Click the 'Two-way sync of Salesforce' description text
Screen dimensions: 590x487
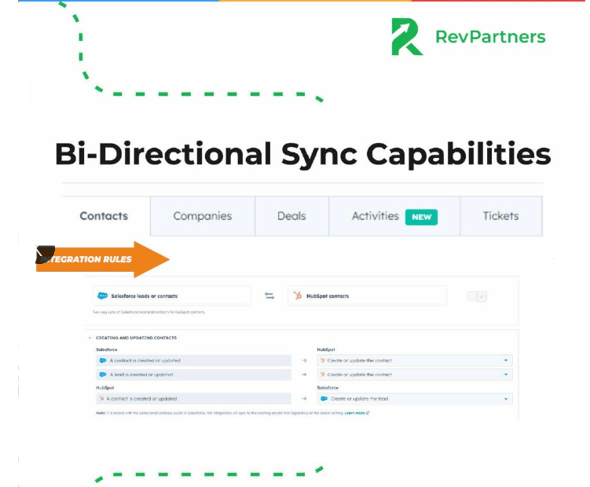(x=149, y=312)
